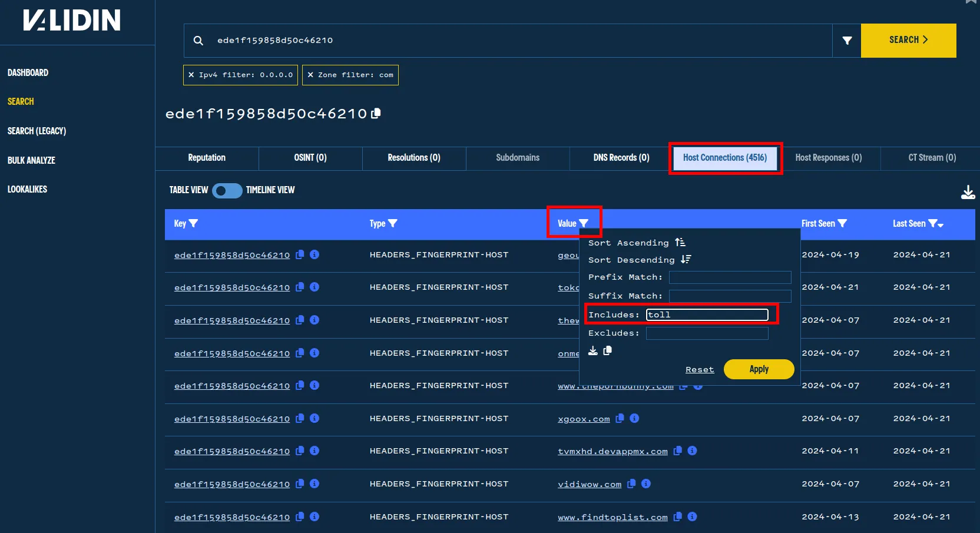Open the Type column filter
The height and width of the screenshot is (533, 980).
393,223
